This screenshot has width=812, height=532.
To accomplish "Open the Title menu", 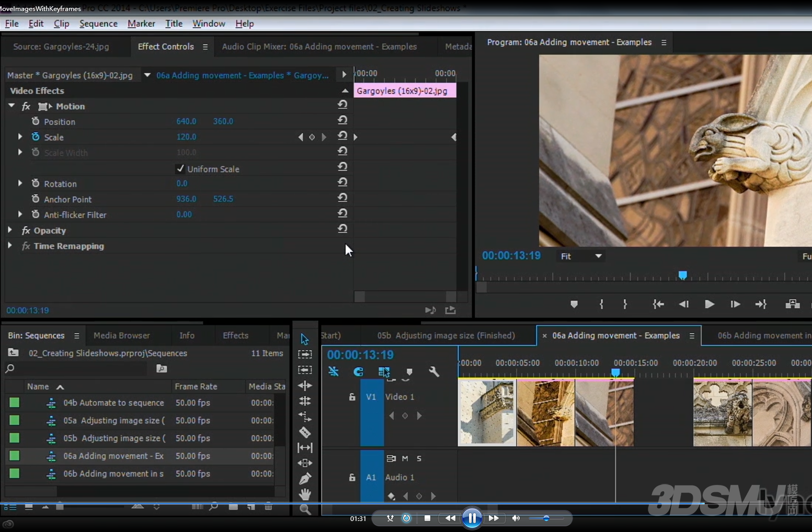I will point(174,24).
